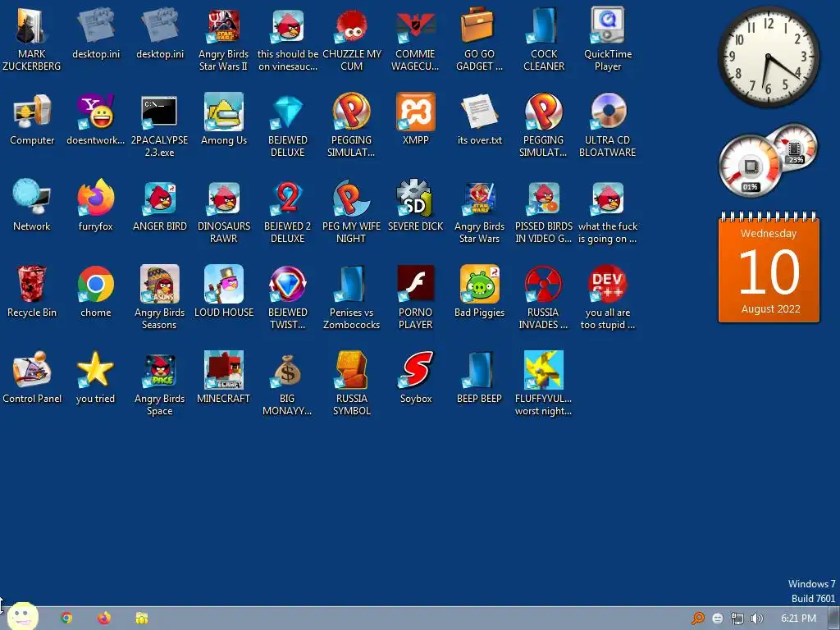Launch the chome Chrome shortcut

pos(95,291)
